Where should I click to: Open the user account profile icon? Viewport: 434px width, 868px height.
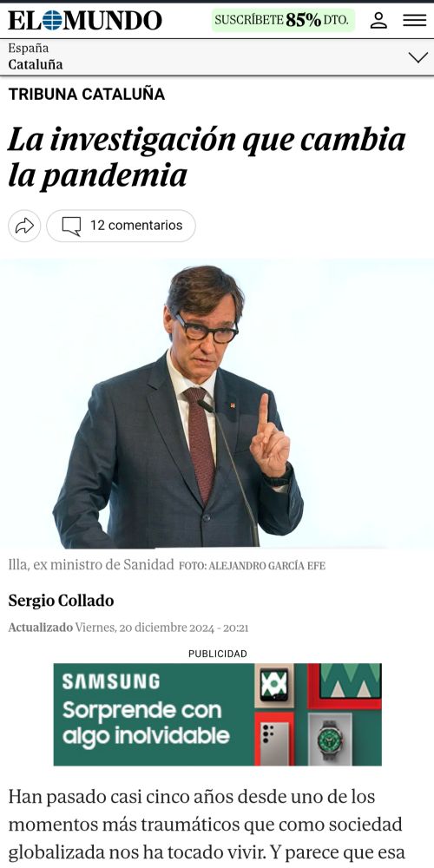point(378,21)
